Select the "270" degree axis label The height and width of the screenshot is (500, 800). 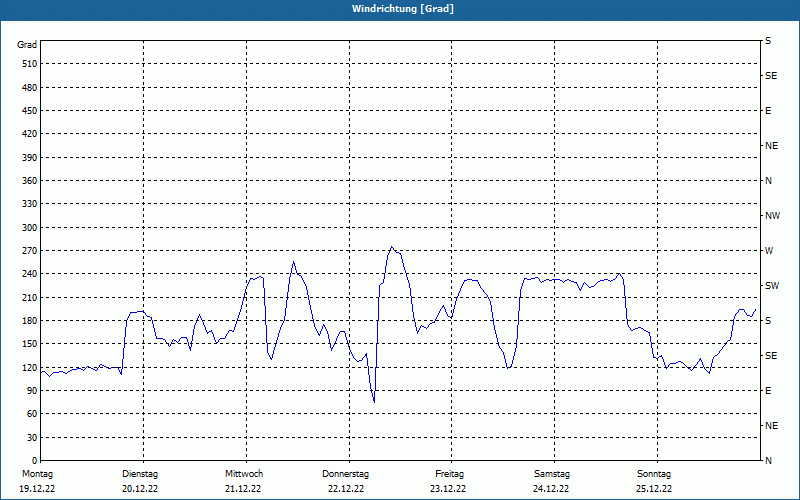[30, 251]
